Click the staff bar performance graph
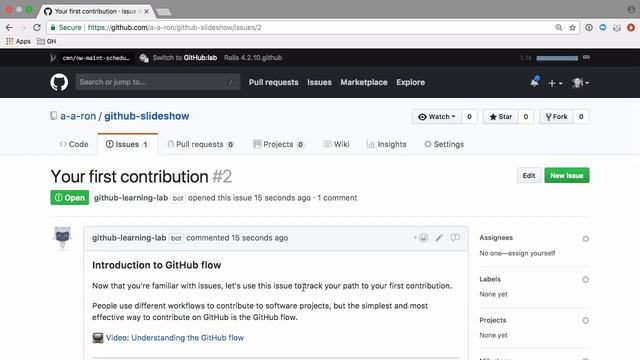Screen dimensions: 640x360 coord(557,58)
